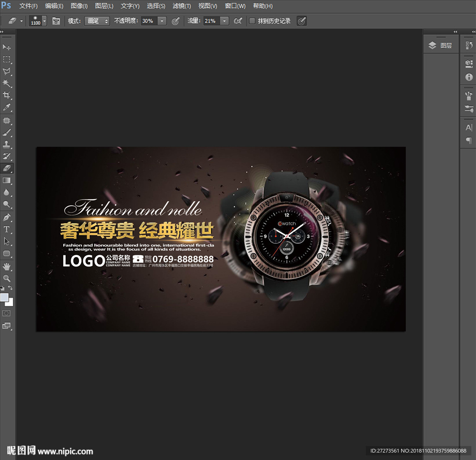Click the watch banner canvas image
The height and width of the screenshot is (460, 476).
(221, 239)
